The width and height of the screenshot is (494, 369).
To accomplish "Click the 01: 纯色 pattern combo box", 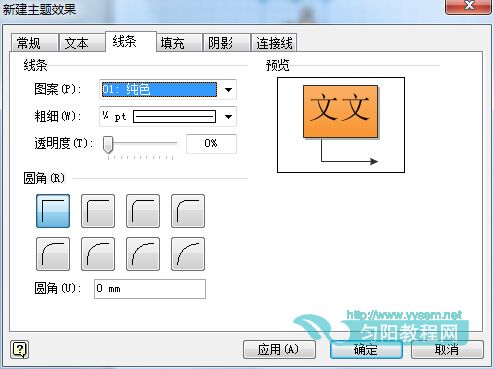I will (x=168, y=89).
